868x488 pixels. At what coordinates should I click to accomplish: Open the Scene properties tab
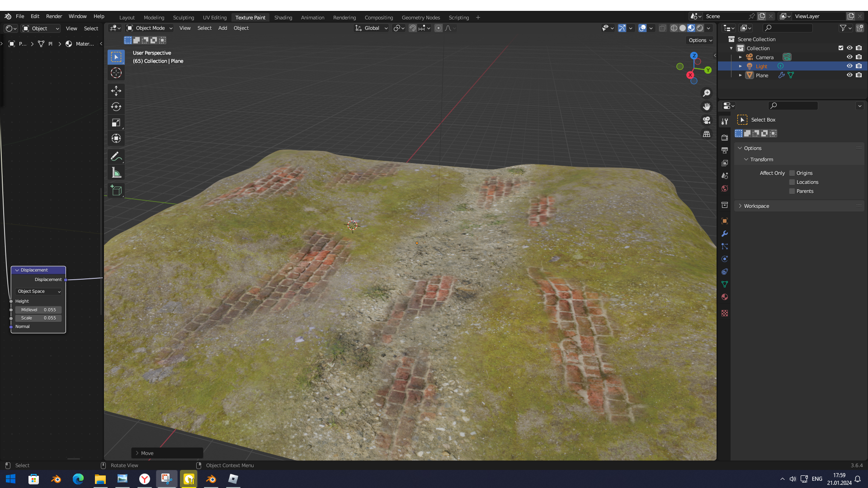point(725,175)
